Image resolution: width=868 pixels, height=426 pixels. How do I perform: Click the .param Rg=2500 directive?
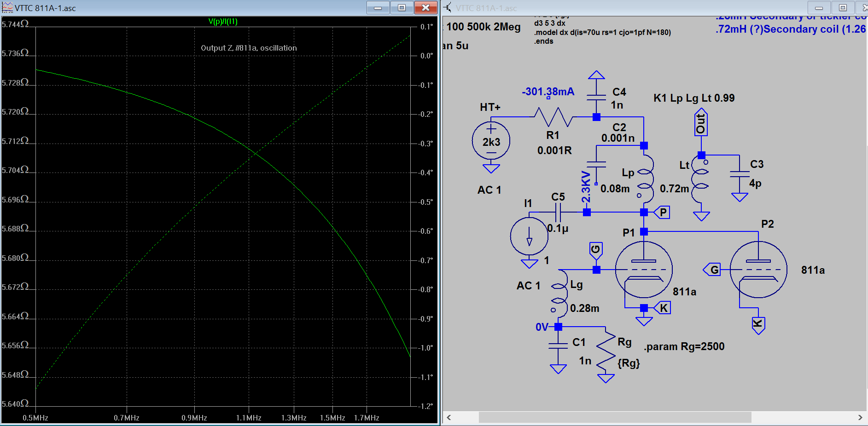pyautogui.click(x=684, y=346)
